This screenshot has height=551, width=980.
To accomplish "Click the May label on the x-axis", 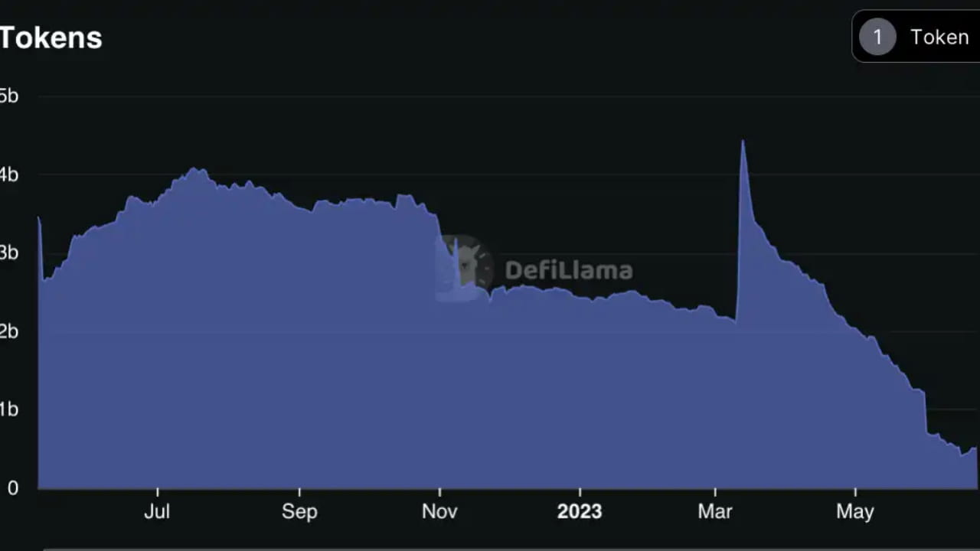I will point(855,511).
